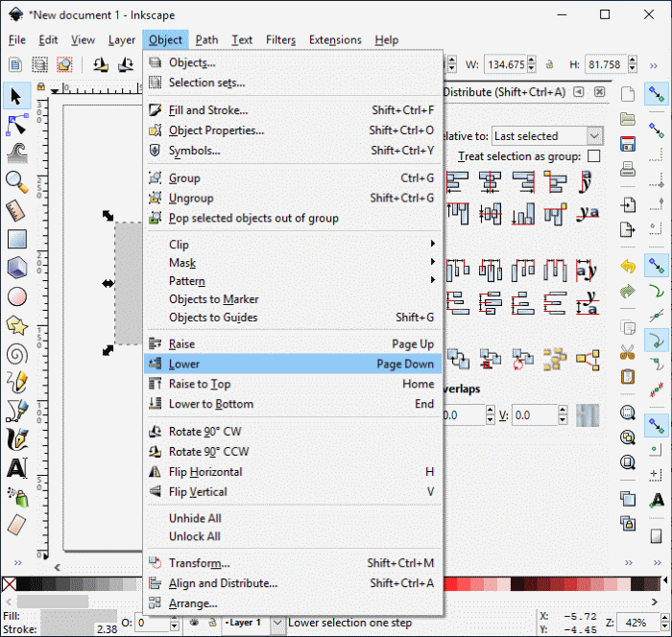The height and width of the screenshot is (637, 672).
Task: Toggle 'Treat selection as group' checkbox
Action: (593, 156)
